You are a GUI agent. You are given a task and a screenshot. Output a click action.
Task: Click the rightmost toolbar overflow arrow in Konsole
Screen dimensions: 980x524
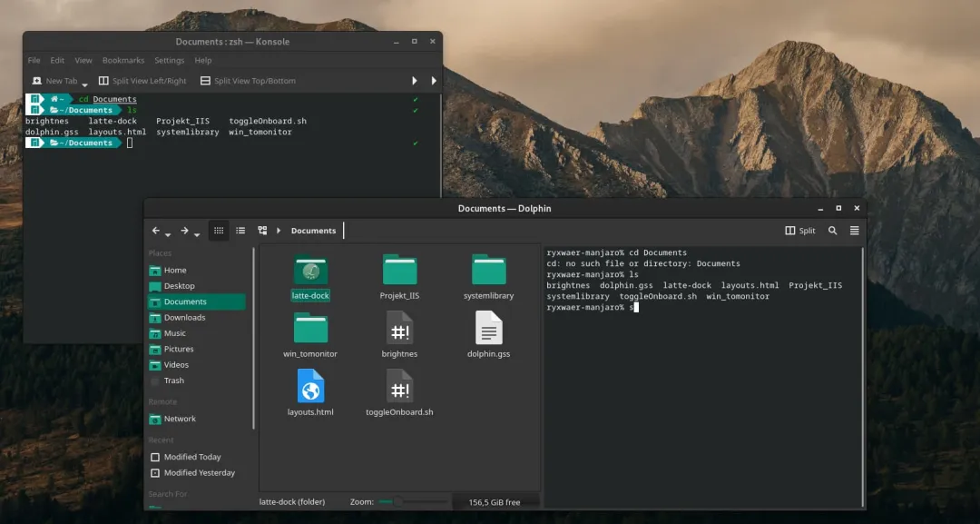[434, 81]
